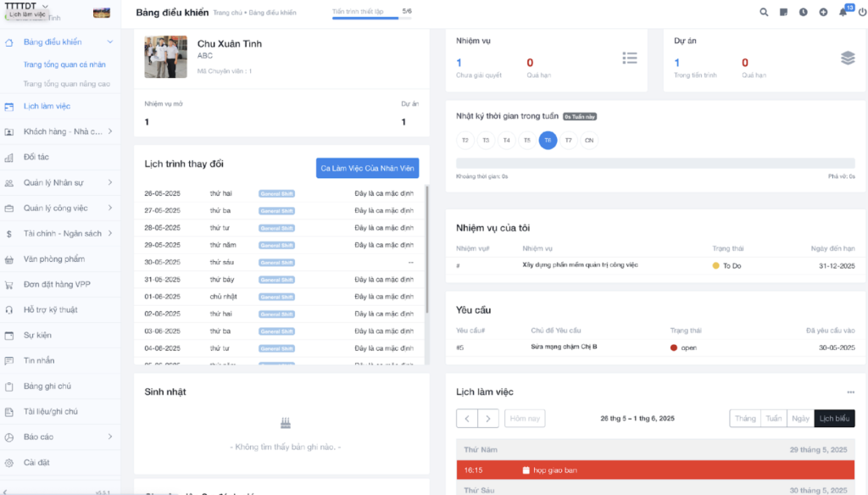Switch calendar to Tuần view

[x=773, y=419]
